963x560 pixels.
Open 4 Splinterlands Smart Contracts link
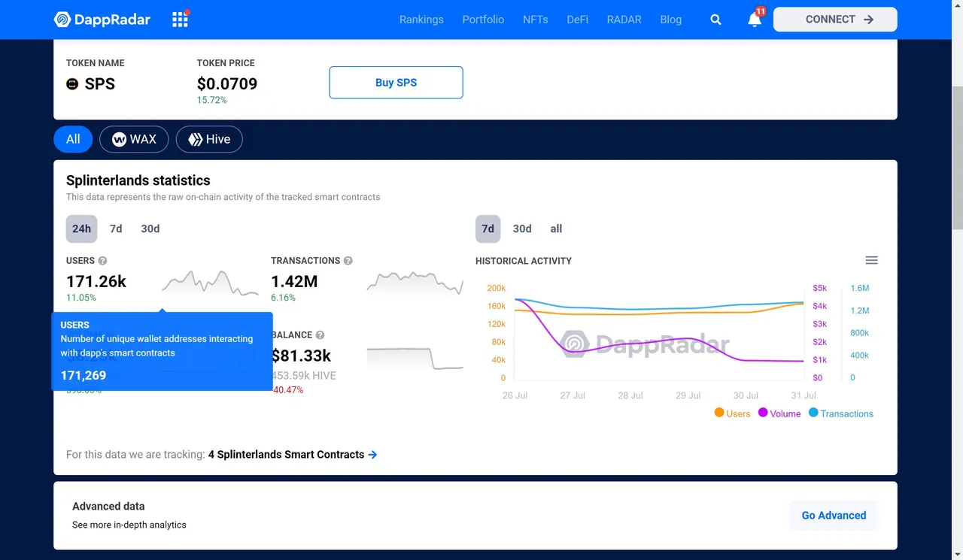[x=286, y=455]
